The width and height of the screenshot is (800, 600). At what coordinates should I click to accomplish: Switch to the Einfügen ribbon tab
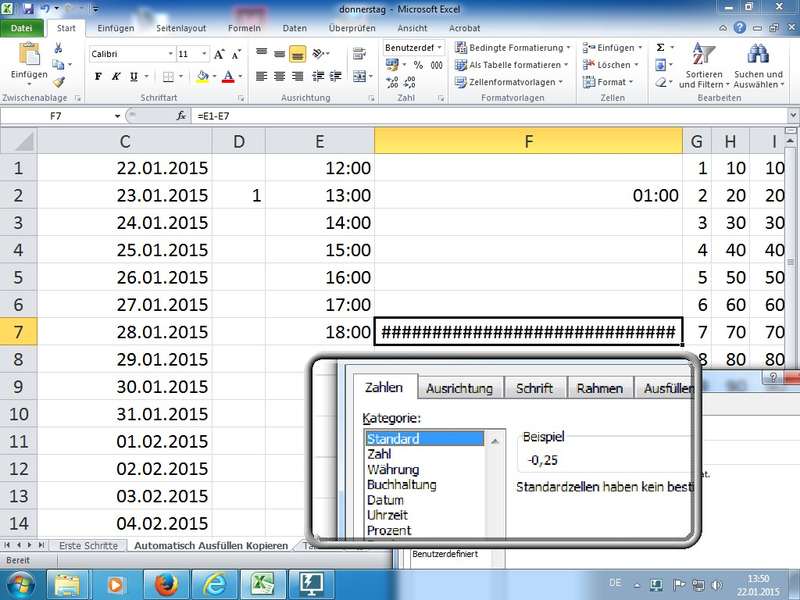pos(116,28)
